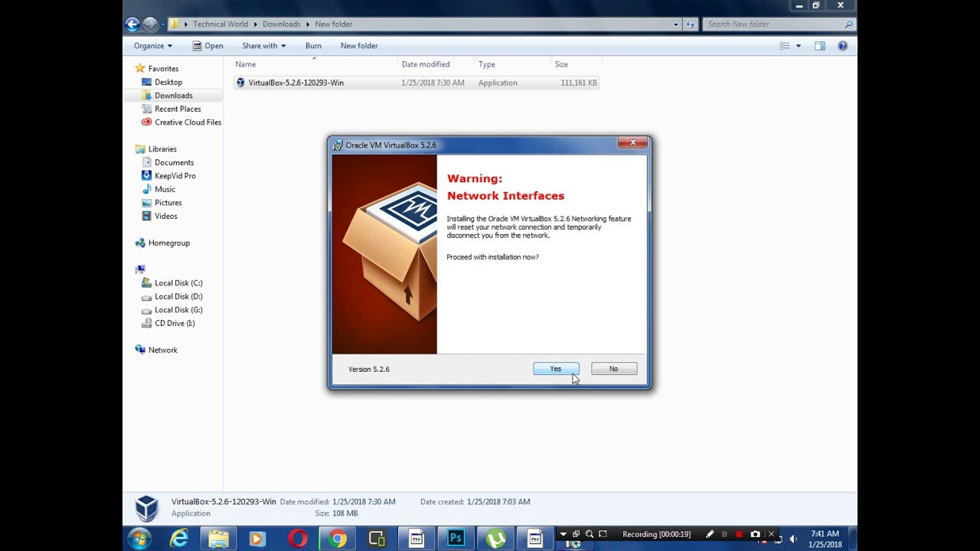Screen dimensions: 980x551
Task: Take screenshot with recorder camera icon
Action: pyautogui.click(x=756, y=534)
